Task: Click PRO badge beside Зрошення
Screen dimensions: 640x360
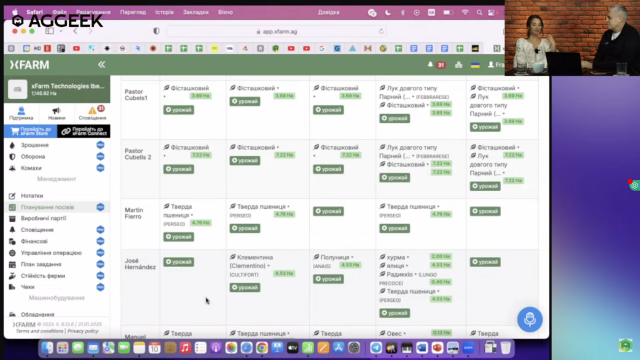Action: tap(100, 145)
